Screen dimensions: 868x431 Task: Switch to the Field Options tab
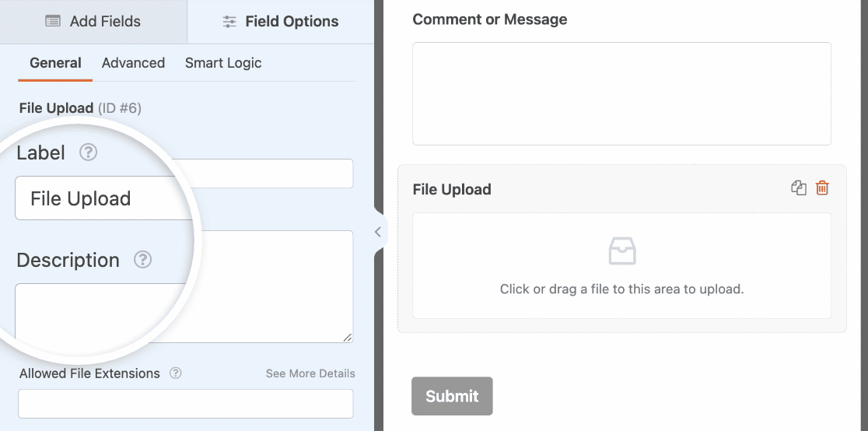click(x=281, y=22)
